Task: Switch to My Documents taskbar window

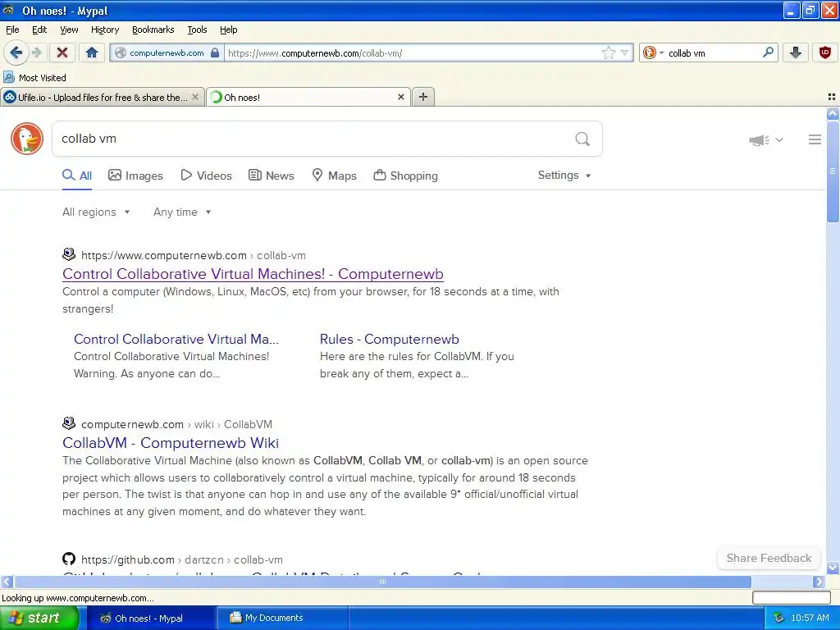Action: [282, 619]
